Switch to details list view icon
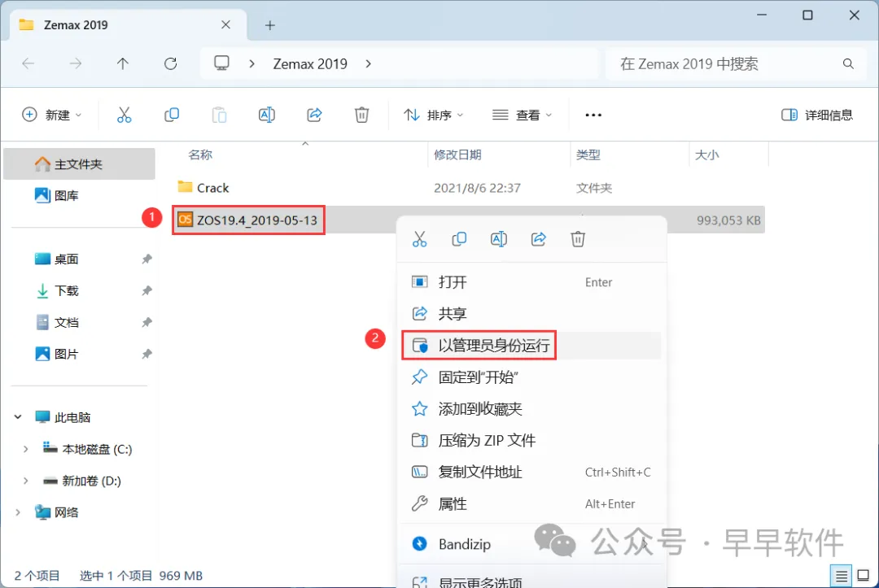This screenshot has width=879, height=588. [x=841, y=575]
